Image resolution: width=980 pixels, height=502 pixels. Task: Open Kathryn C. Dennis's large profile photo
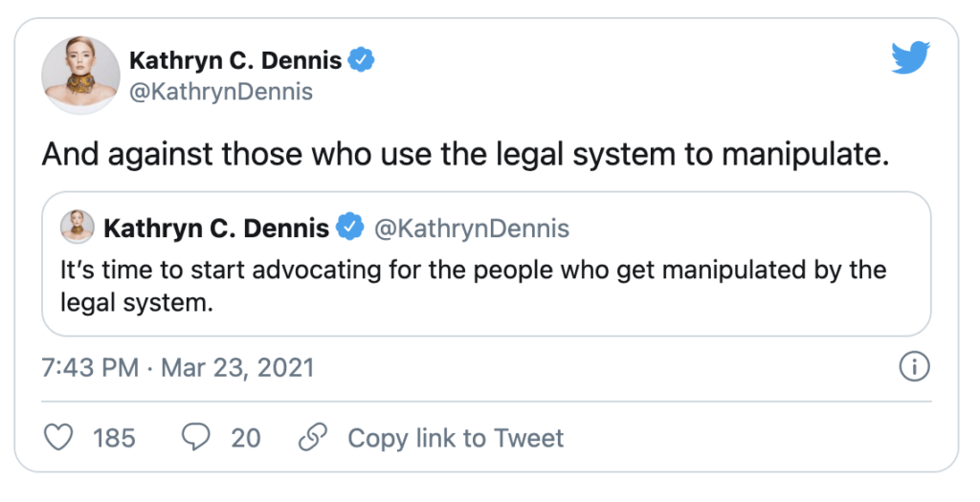pos(80,75)
